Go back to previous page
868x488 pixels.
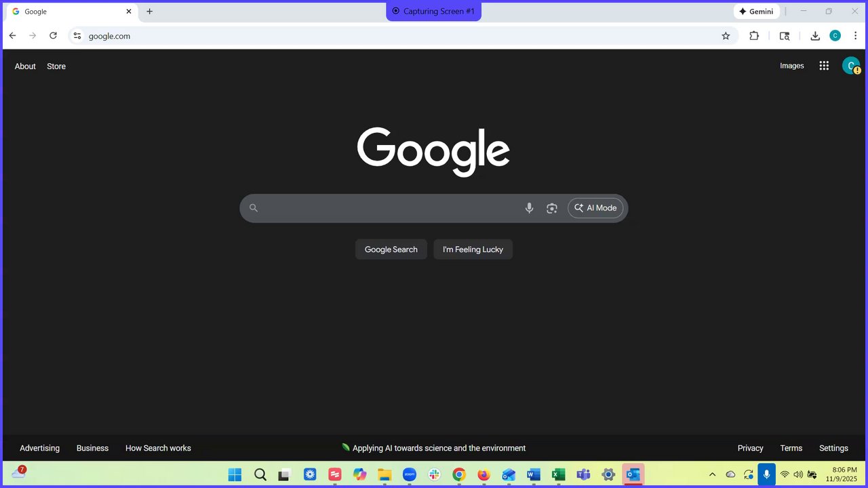(x=12, y=36)
